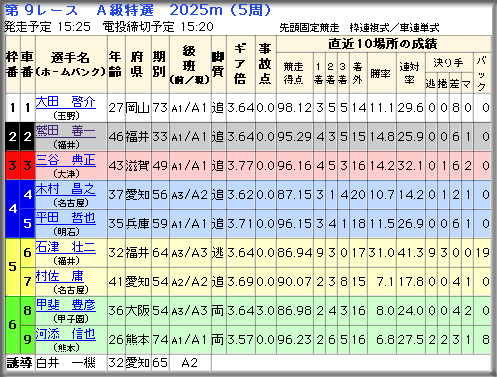Click the 直近10場所の成績 header
The width and height of the screenshot is (497, 377).
click(383, 44)
